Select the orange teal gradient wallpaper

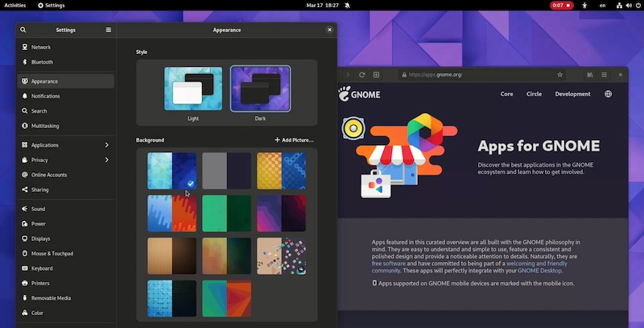point(226,255)
